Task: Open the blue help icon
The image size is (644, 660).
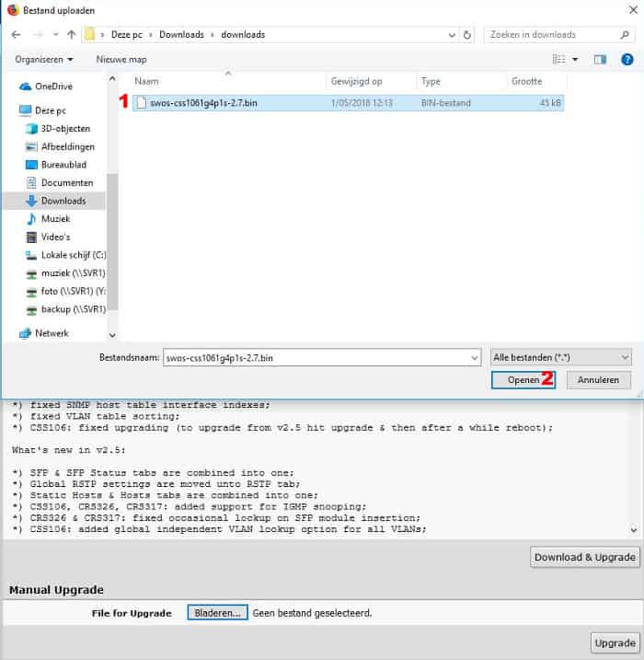Action: coord(627,59)
